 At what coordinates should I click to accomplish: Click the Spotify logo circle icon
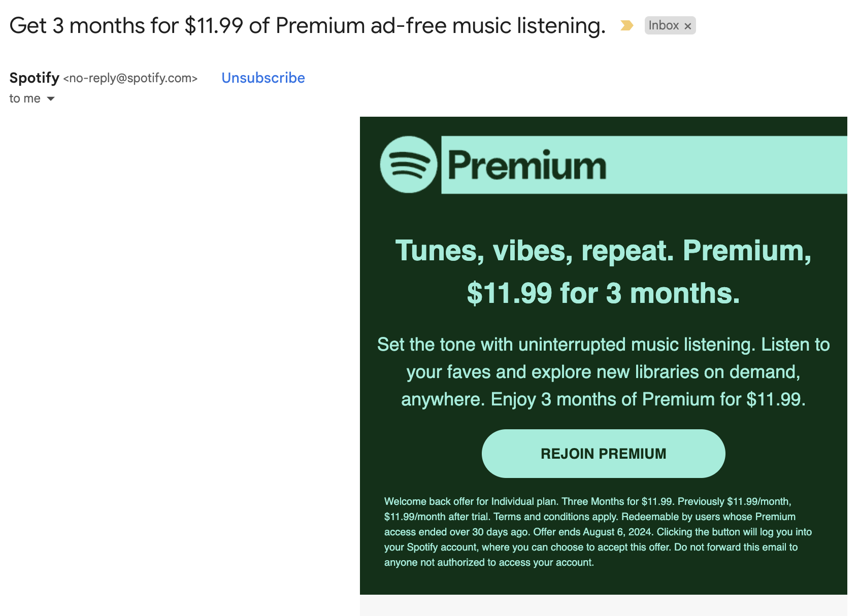click(x=409, y=164)
